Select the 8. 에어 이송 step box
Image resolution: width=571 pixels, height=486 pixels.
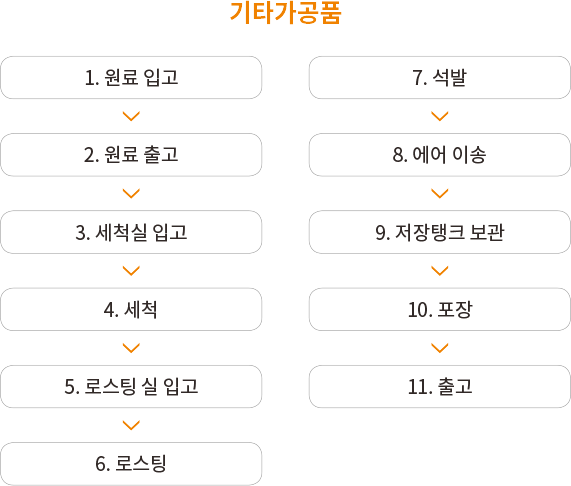pos(440,155)
